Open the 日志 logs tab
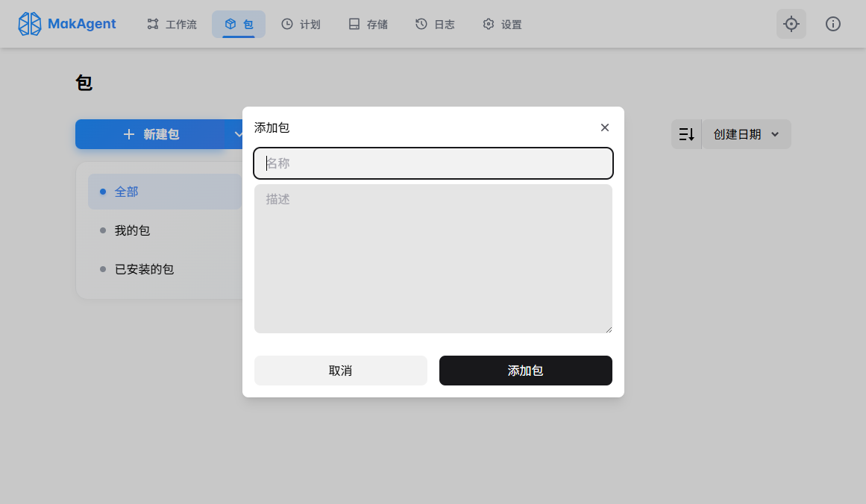This screenshot has width=866, height=504. (435, 24)
